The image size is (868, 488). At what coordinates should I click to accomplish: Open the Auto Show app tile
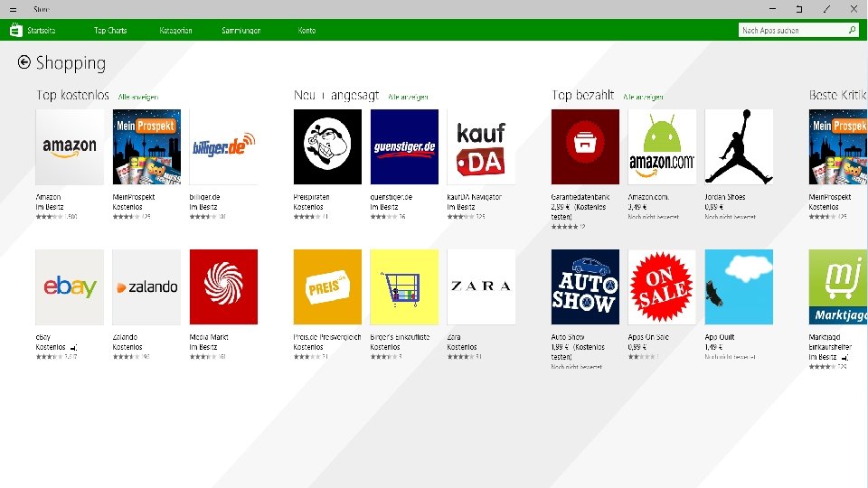point(585,286)
